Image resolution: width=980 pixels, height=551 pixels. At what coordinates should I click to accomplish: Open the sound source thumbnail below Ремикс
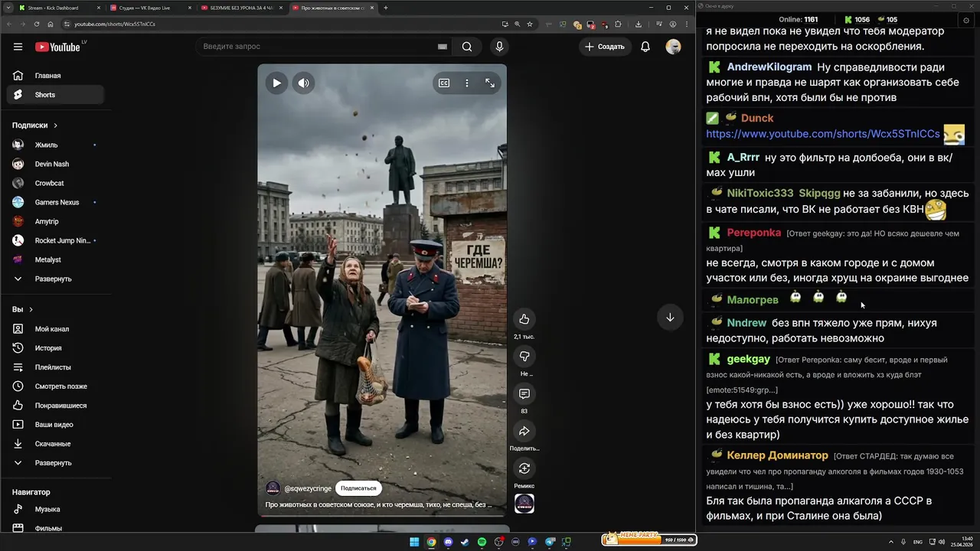point(524,504)
